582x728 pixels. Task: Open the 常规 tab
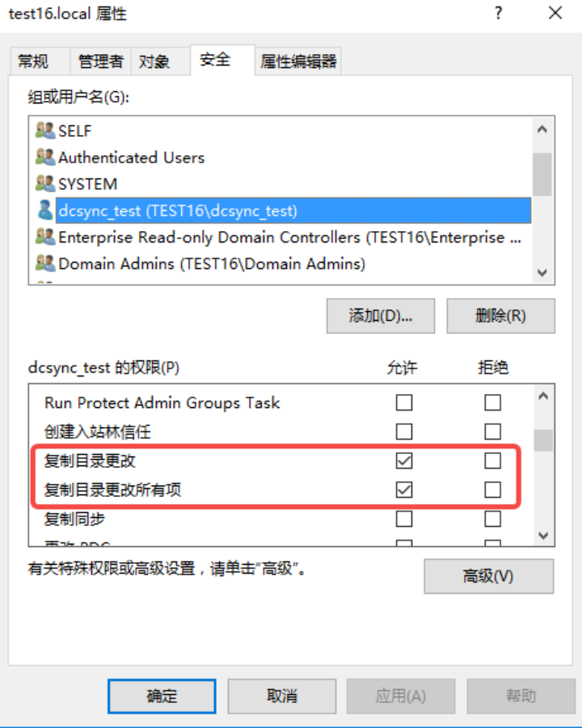[33, 61]
